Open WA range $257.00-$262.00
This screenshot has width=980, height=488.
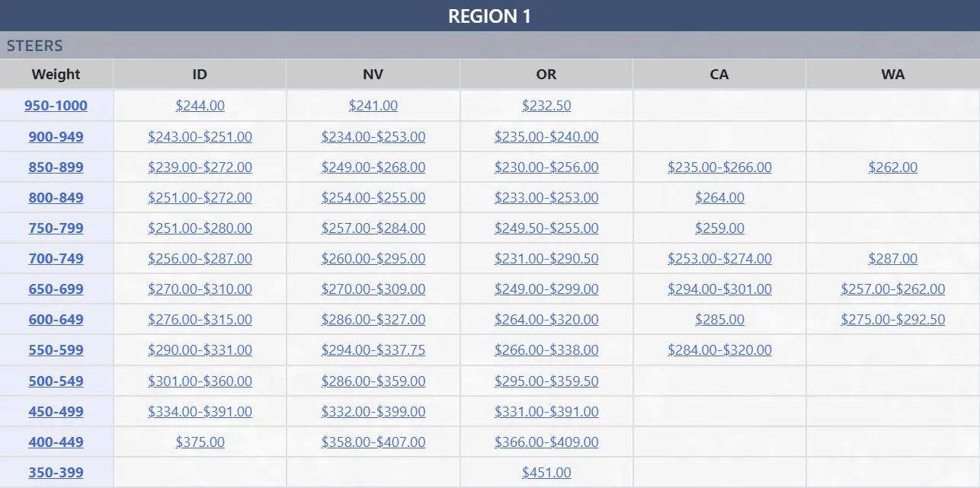(892, 289)
